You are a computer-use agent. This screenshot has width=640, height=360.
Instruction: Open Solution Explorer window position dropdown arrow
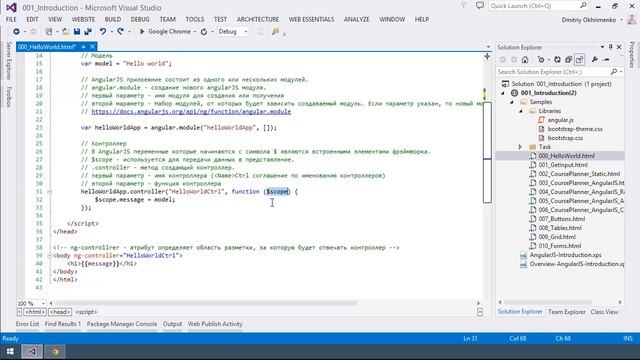click(602, 47)
